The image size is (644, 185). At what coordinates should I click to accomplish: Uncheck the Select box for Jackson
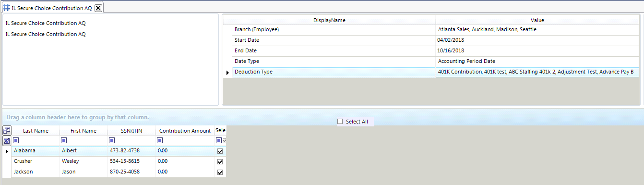click(x=220, y=172)
